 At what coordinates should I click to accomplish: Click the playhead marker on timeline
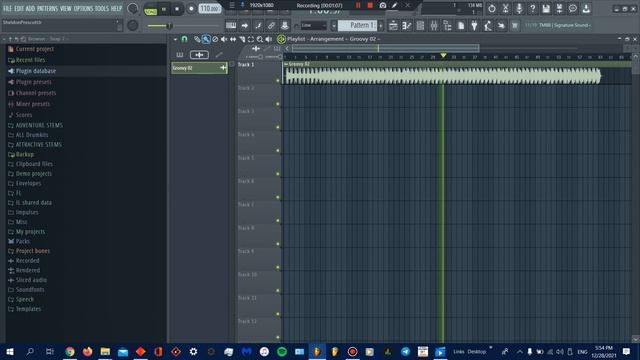pyautogui.click(x=443, y=55)
